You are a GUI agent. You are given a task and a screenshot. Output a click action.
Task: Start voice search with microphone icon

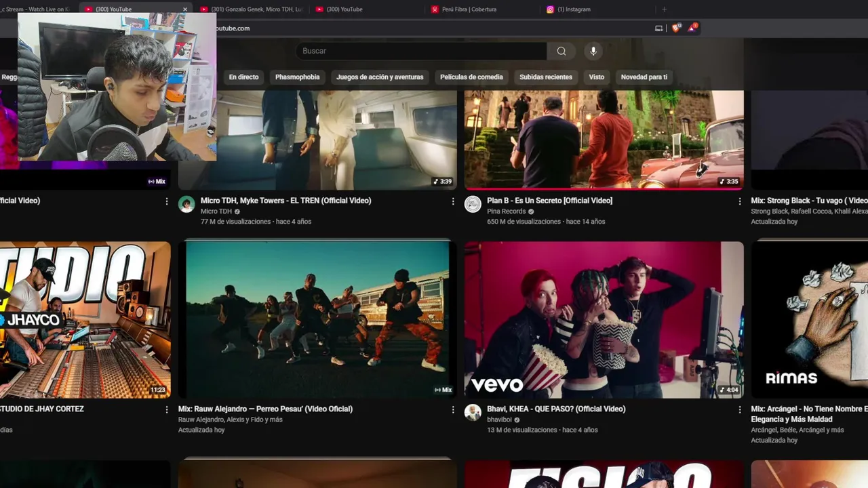point(593,51)
